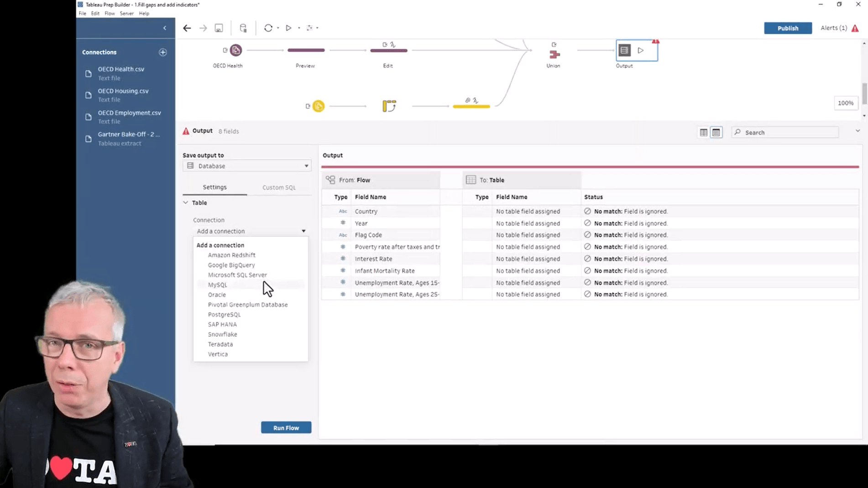Open the Save output to dropdown
The width and height of the screenshot is (868, 488).
[247, 166]
